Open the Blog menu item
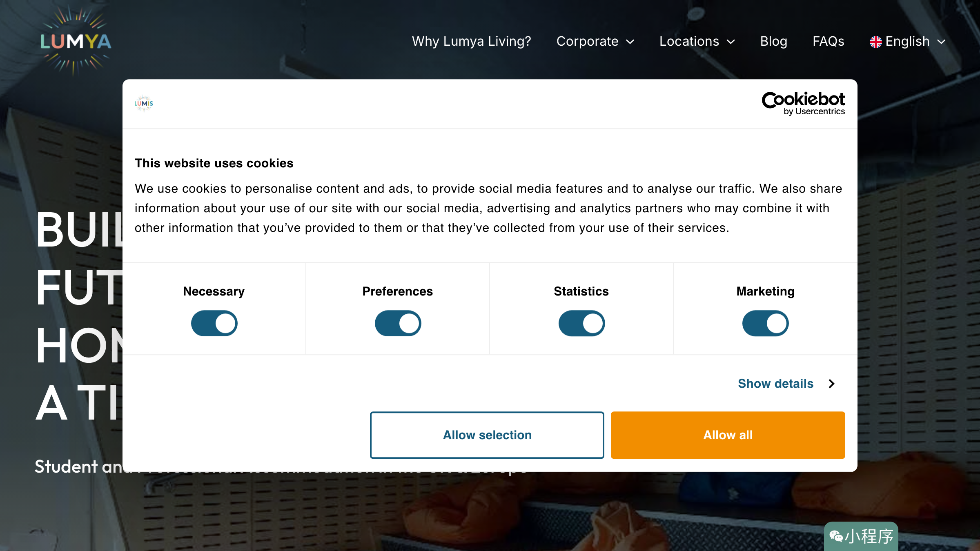Screen dimensions: 980x551 (774, 41)
